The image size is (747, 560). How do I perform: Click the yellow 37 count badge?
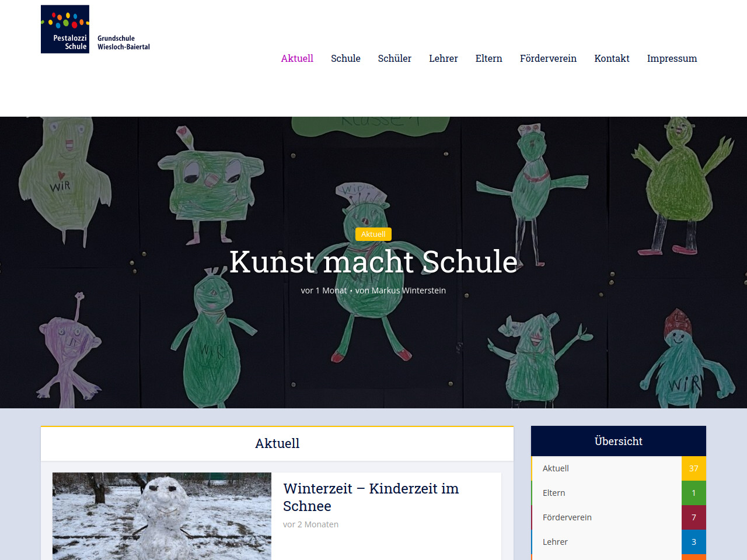693,468
